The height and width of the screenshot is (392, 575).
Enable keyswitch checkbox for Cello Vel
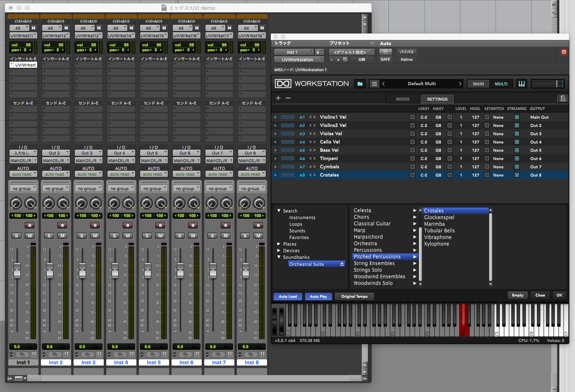coord(487,142)
